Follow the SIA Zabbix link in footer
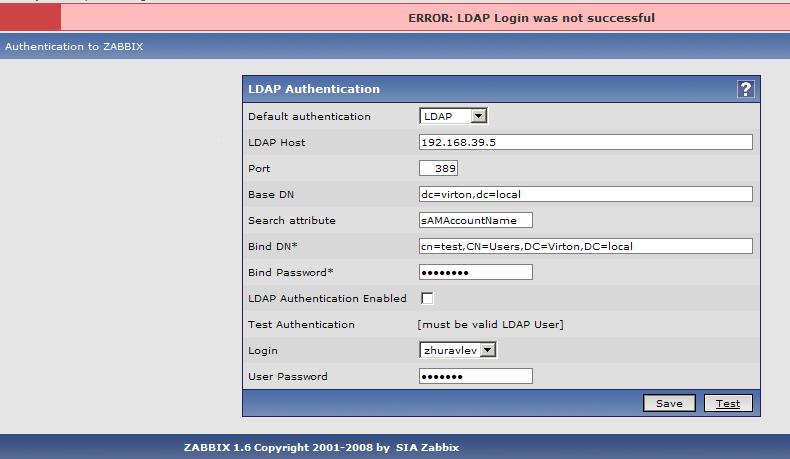The image size is (790, 459). (x=427, y=447)
